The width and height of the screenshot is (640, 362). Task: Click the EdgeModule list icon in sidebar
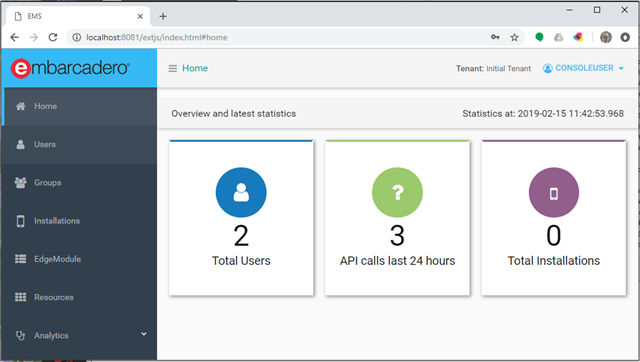point(20,259)
